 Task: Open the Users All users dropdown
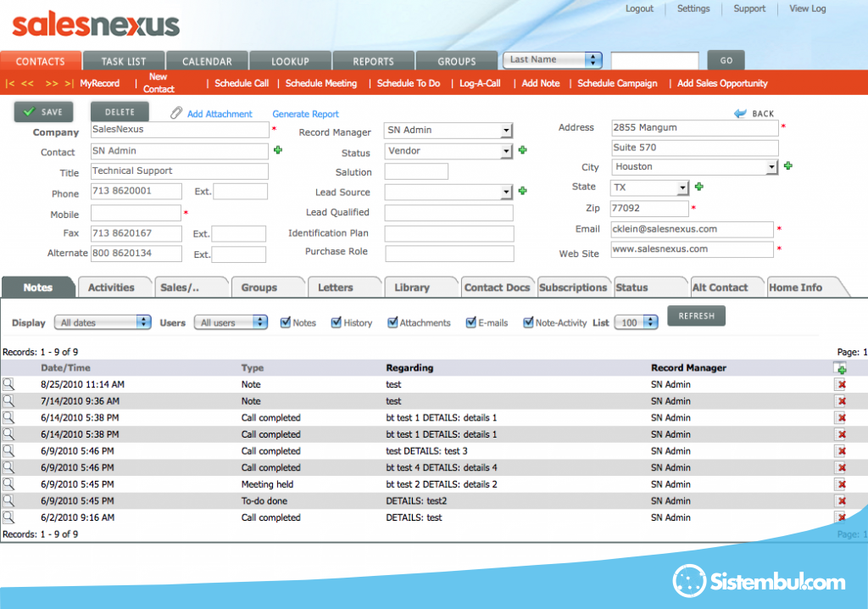231,322
